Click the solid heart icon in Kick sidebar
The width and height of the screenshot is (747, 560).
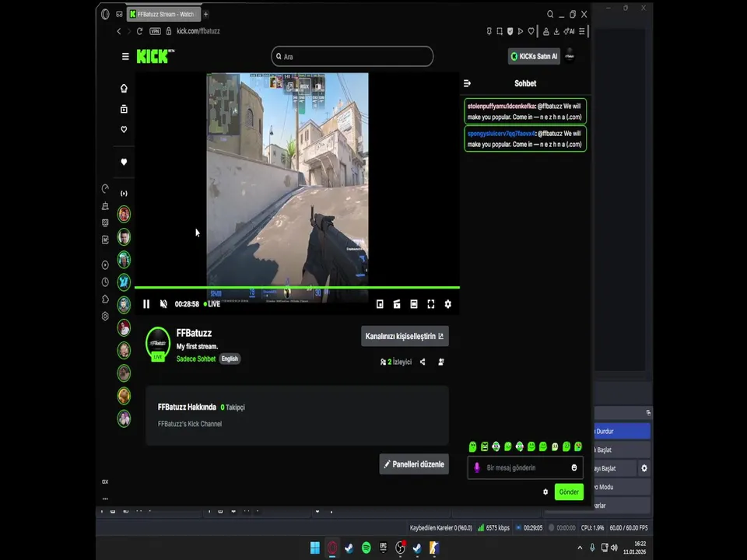[x=124, y=162]
